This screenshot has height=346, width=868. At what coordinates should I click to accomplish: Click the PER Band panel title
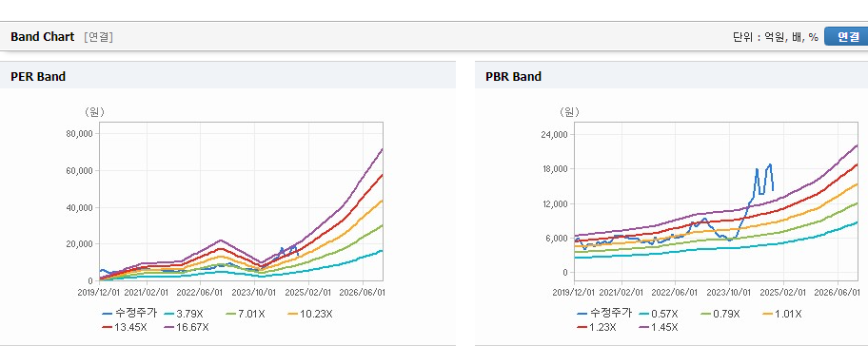coord(38,77)
